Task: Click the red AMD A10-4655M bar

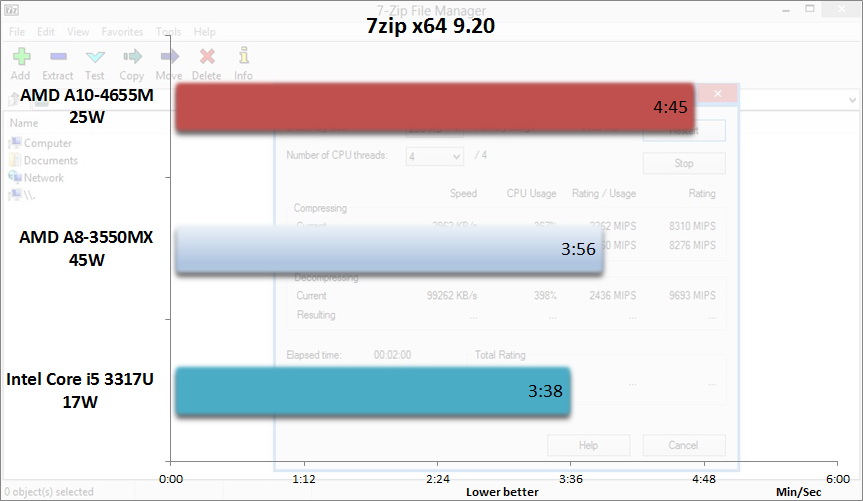Action: point(435,107)
